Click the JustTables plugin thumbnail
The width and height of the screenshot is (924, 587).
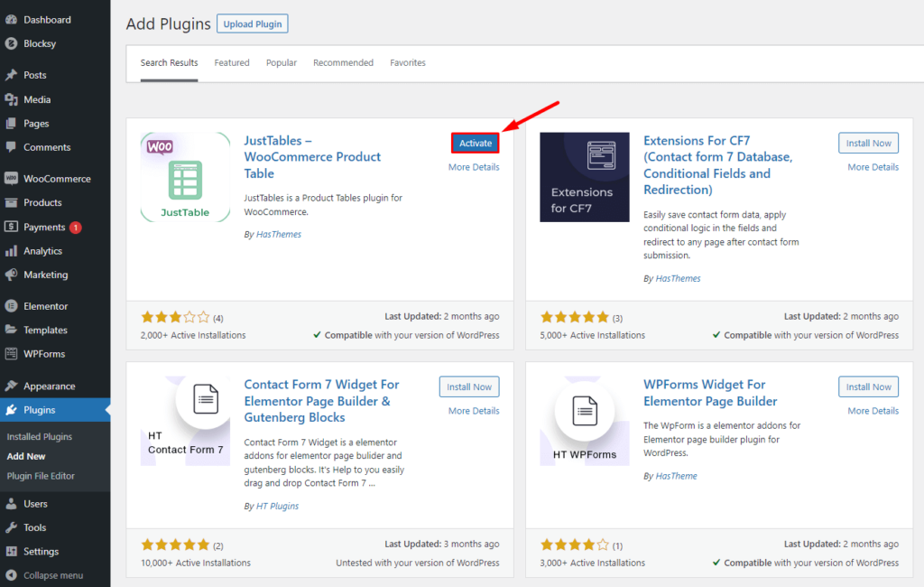[185, 177]
